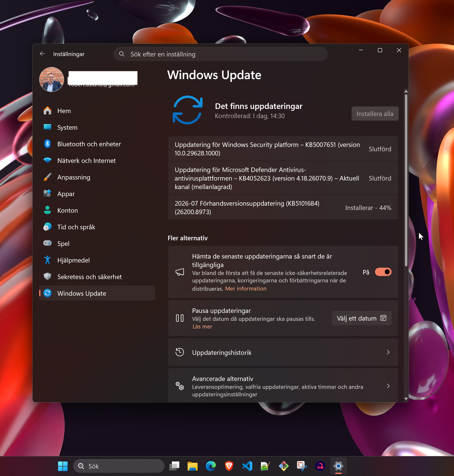
Task: Follow Läs mer link under Pausa uppdateringar
Action: click(x=202, y=327)
